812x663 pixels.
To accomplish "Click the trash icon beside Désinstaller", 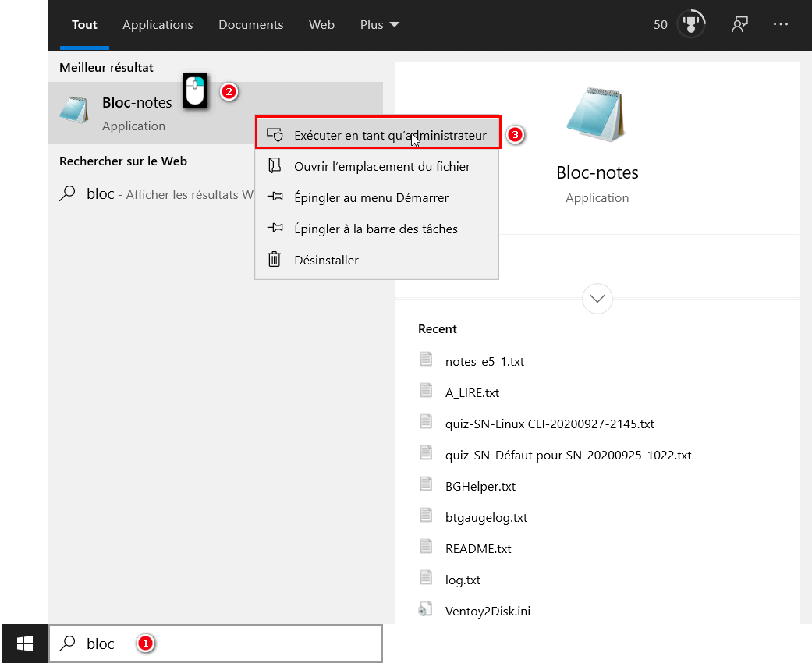I will tap(275, 259).
